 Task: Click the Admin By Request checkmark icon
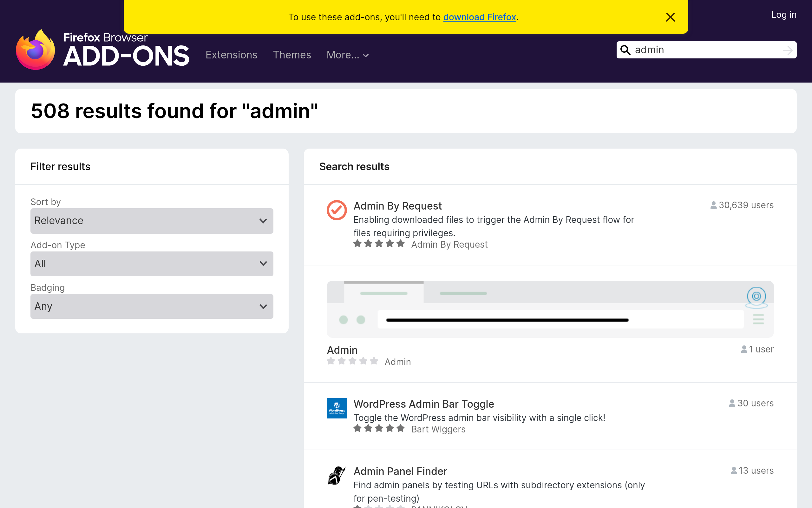(x=337, y=210)
